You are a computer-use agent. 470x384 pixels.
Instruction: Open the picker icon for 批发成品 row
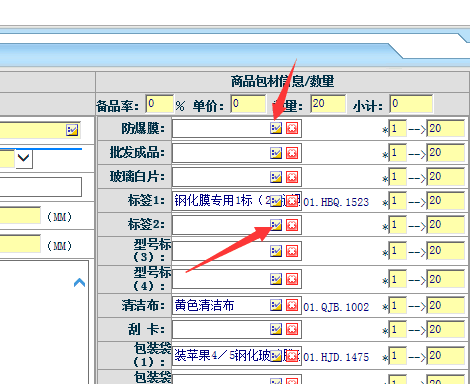click(276, 153)
